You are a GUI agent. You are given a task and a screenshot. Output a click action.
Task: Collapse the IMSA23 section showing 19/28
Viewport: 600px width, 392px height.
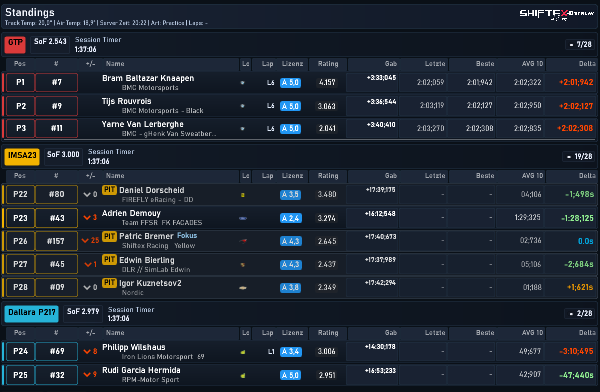(x=579, y=156)
